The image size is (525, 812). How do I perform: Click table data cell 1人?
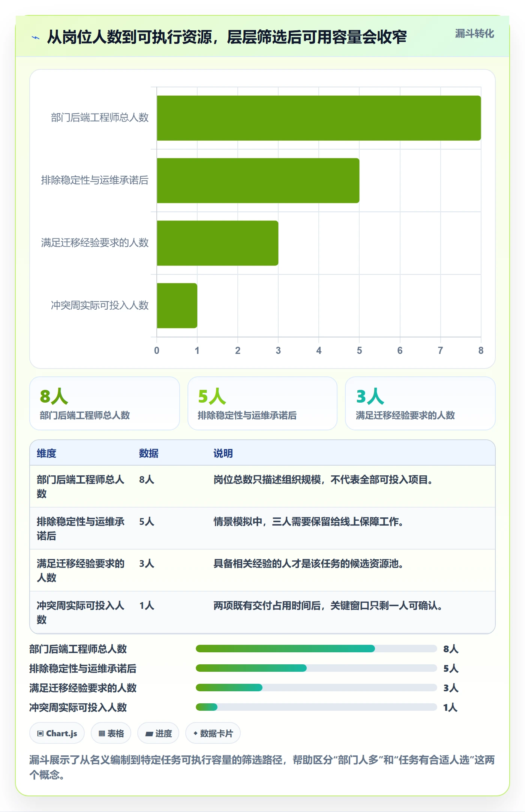click(147, 605)
